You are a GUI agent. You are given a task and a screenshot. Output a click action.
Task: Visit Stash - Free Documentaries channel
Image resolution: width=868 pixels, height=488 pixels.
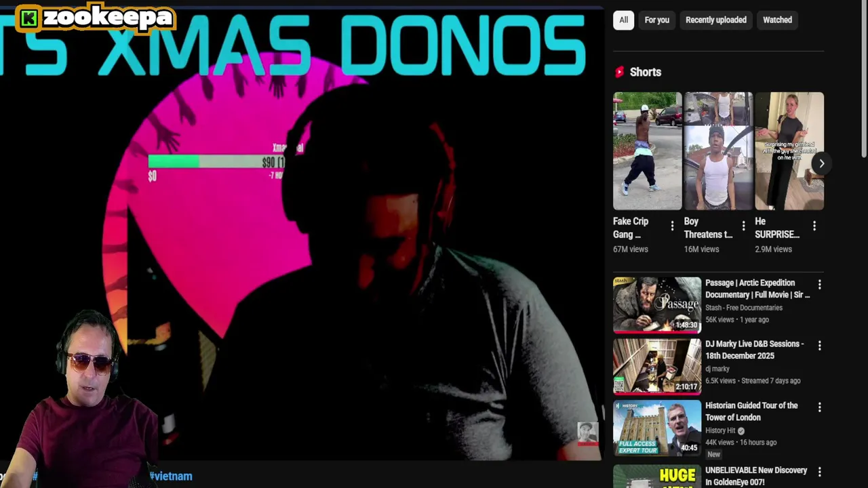(744, 308)
